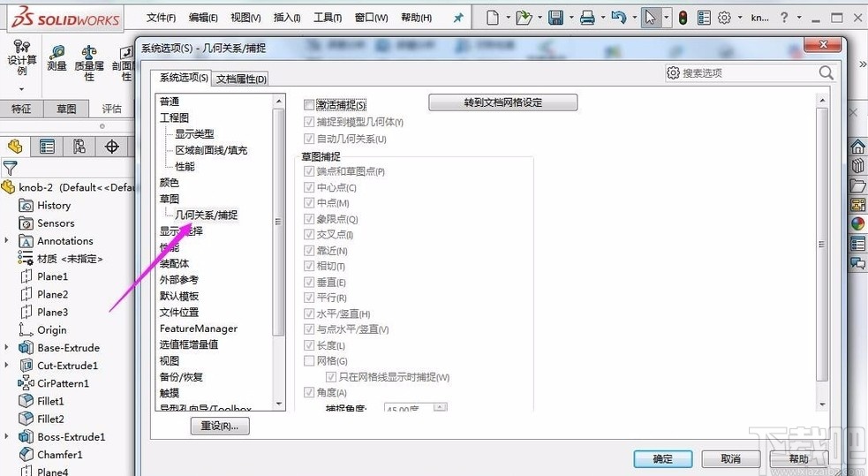
Task: Click up arrow of right settings pane scrollbar
Action: pos(822,100)
